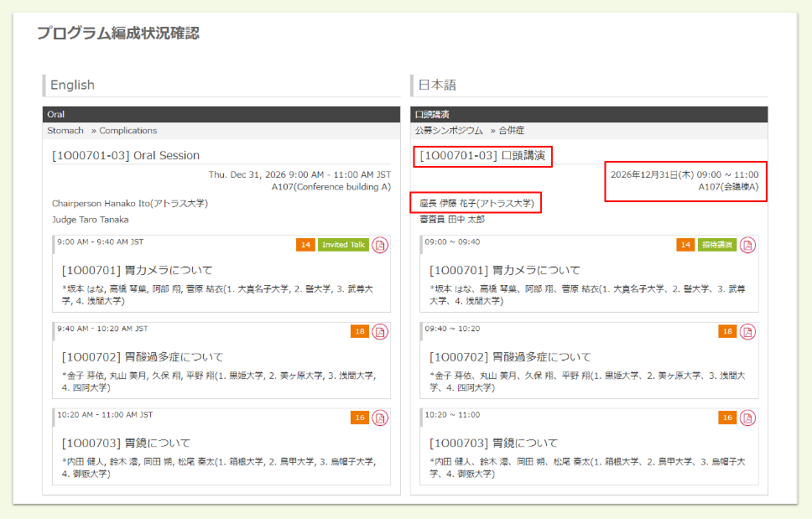812x519 pixels.
Task: Open PDF icon for 胃鏡について in English panel
Action: point(380,418)
